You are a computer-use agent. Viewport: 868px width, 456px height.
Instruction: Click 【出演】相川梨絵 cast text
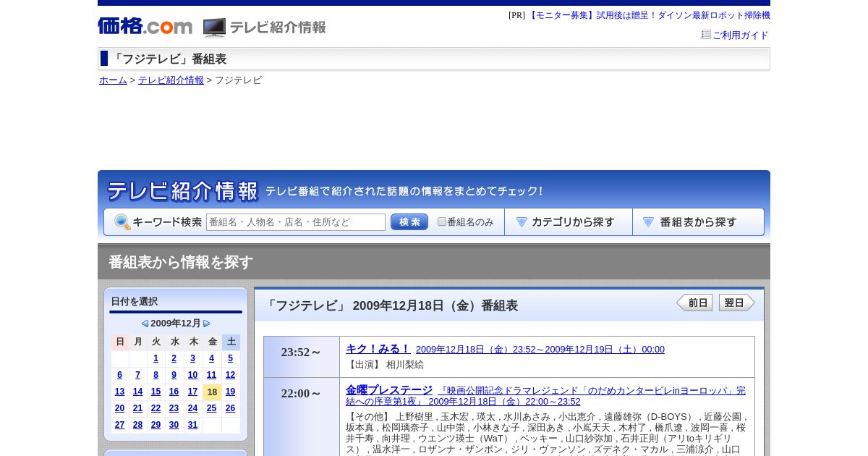(385, 365)
